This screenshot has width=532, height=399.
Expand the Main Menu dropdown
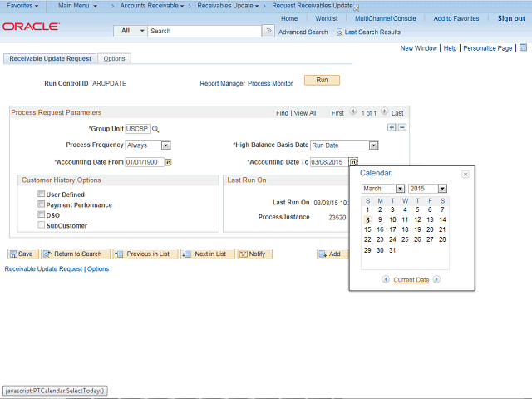[x=77, y=6]
